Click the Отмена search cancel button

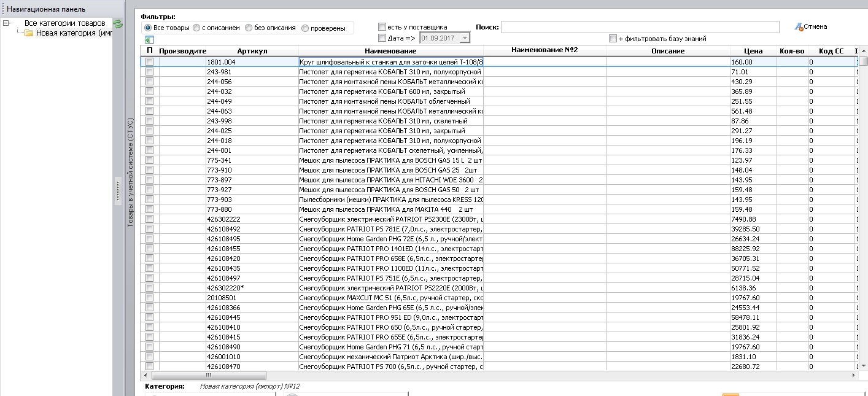(810, 26)
